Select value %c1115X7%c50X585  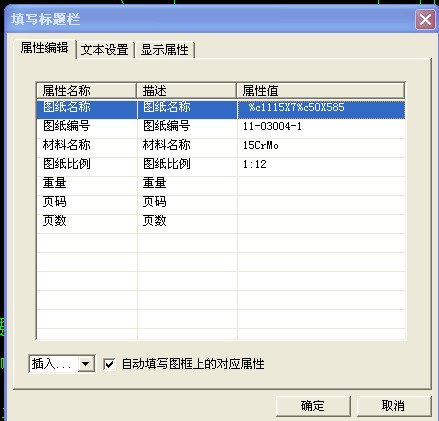[x=321, y=109]
